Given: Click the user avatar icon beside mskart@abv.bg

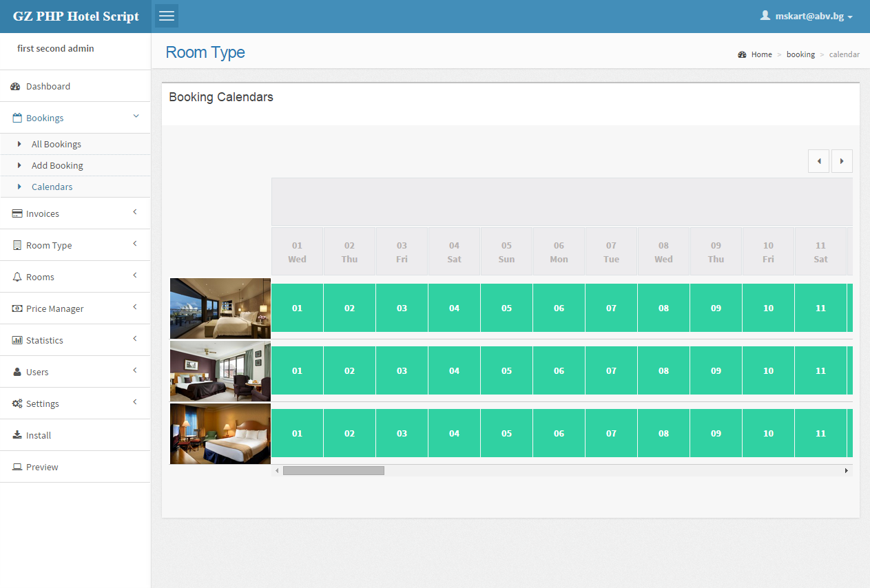Looking at the screenshot, I should [765, 15].
